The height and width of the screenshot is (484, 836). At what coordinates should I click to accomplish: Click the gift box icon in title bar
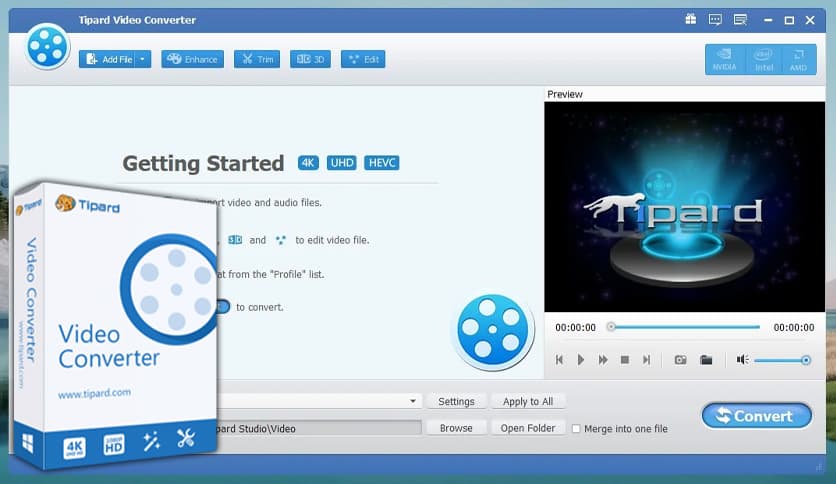tap(690, 20)
